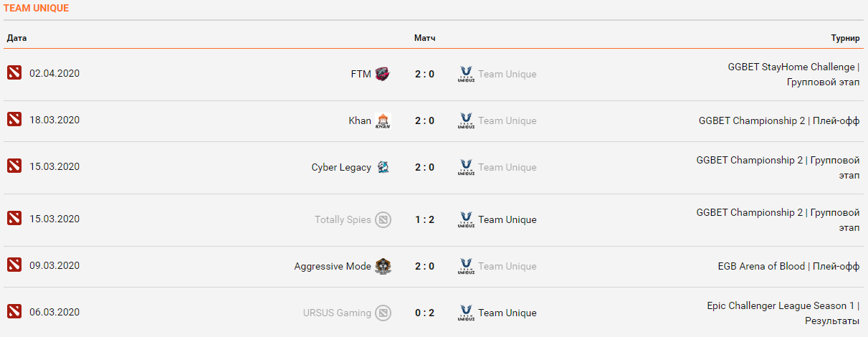Image resolution: width=868 pixels, height=337 pixels.
Task: Click Totally Spies placeholder logo icon
Action: click(x=383, y=219)
